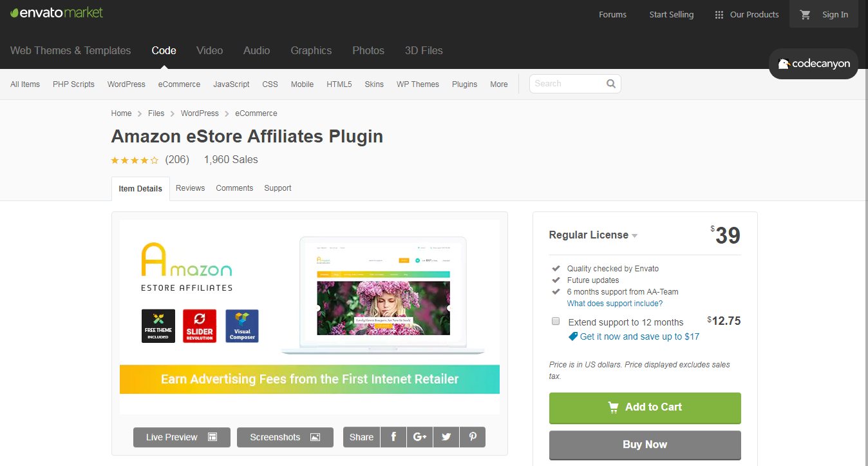The height and width of the screenshot is (466, 868).
Task: Browse All Items category
Action: [25, 84]
